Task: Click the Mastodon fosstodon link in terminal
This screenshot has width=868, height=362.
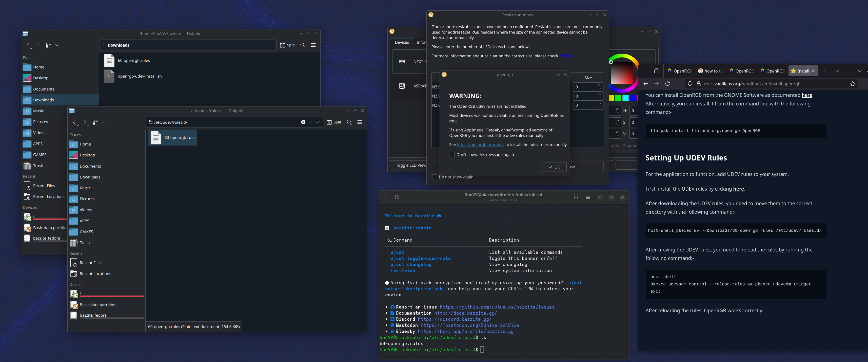Action: pos(469,325)
